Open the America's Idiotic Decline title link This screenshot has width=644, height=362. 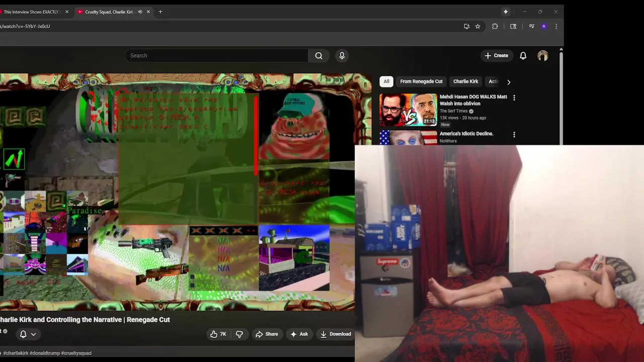coord(466,134)
